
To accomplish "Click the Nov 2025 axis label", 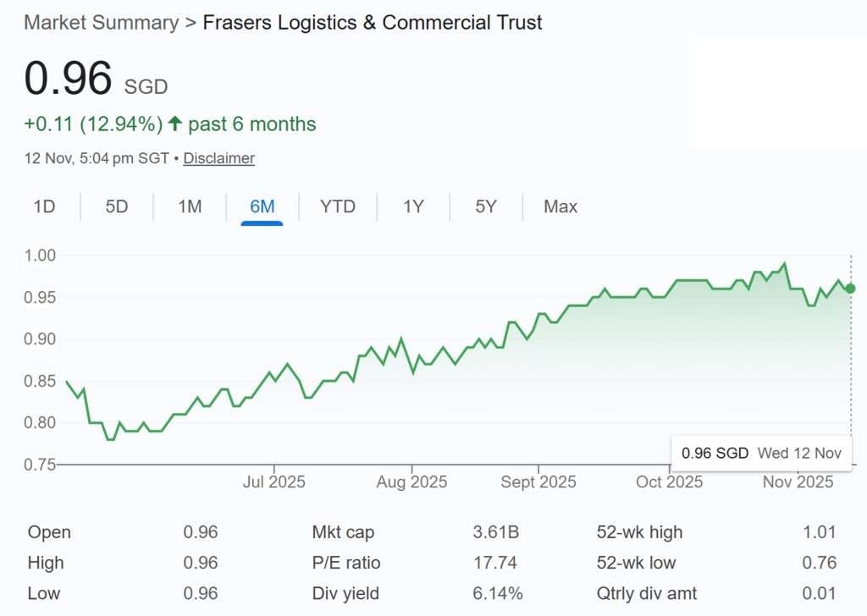I will (x=797, y=481).
